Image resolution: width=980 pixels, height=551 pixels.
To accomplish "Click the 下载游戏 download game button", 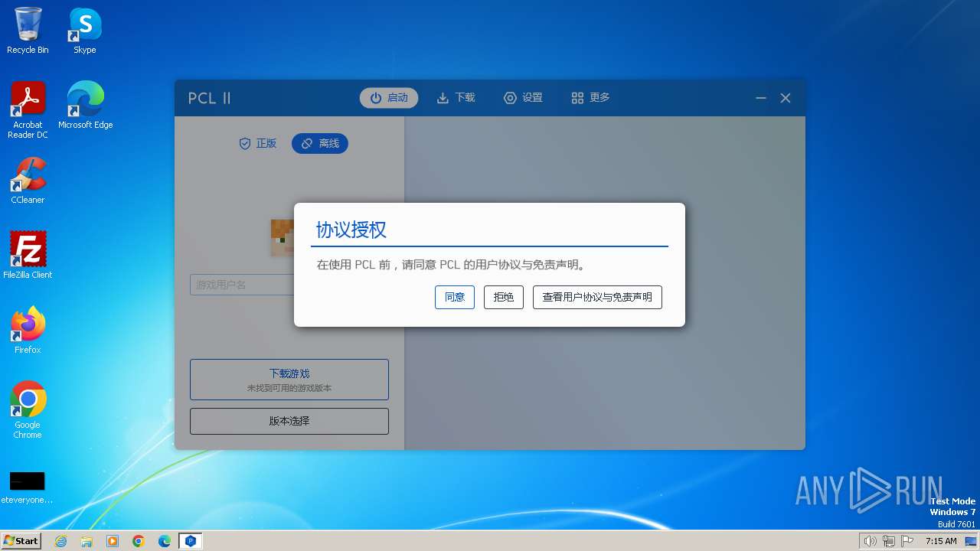I will coord(289,380).
